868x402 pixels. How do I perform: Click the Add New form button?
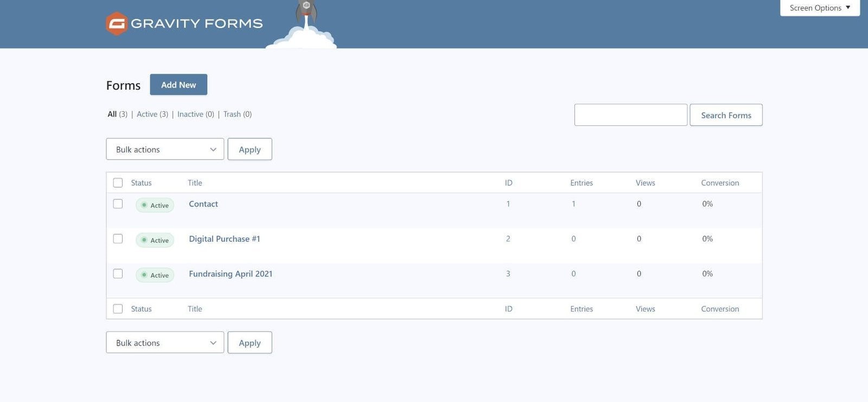click(178, 85)
